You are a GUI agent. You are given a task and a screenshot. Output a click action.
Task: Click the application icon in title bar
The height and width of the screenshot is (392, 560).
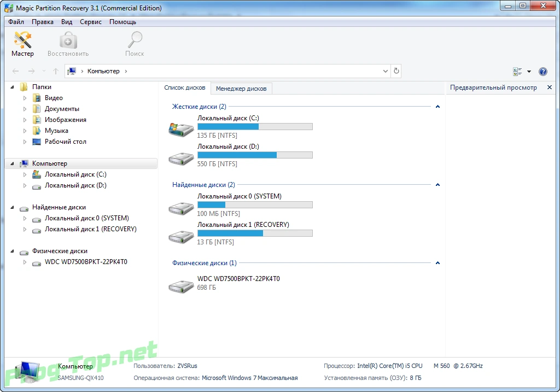pyautogui.click(x=9, y=8)
